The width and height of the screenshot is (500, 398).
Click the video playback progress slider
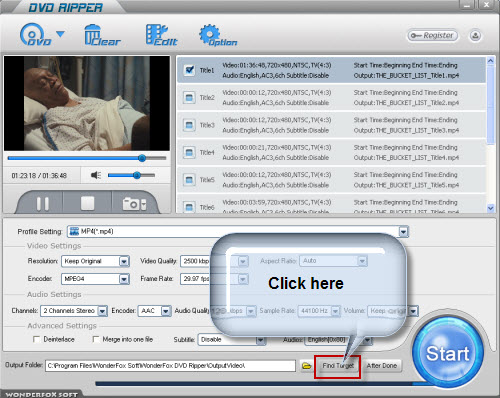coord(87,158)
